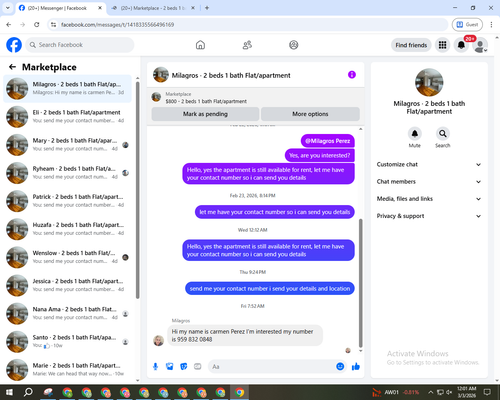Open the notifications bell with 20+ badge
Screen dimensions: 500x400
[x=461, y=45]
